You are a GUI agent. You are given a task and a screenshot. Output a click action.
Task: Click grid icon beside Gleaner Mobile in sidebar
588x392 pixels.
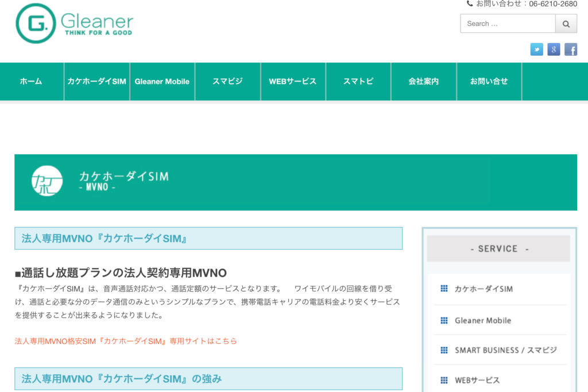tap(444, 320)
